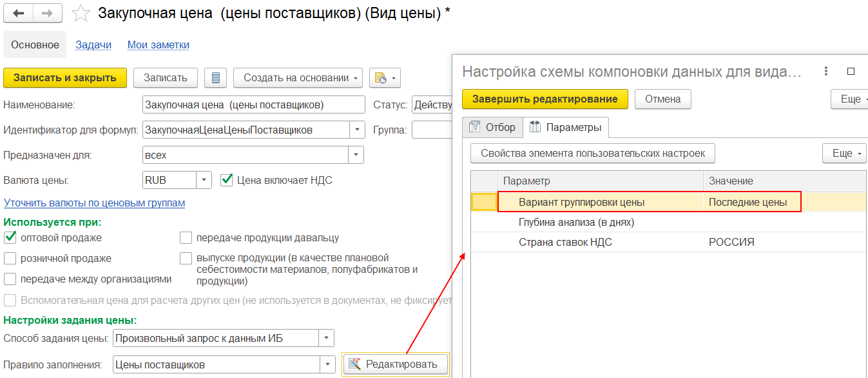Click the three-dot menu in the settings dialog
This screenshot has height=378, width=868.
coord(826,72)
